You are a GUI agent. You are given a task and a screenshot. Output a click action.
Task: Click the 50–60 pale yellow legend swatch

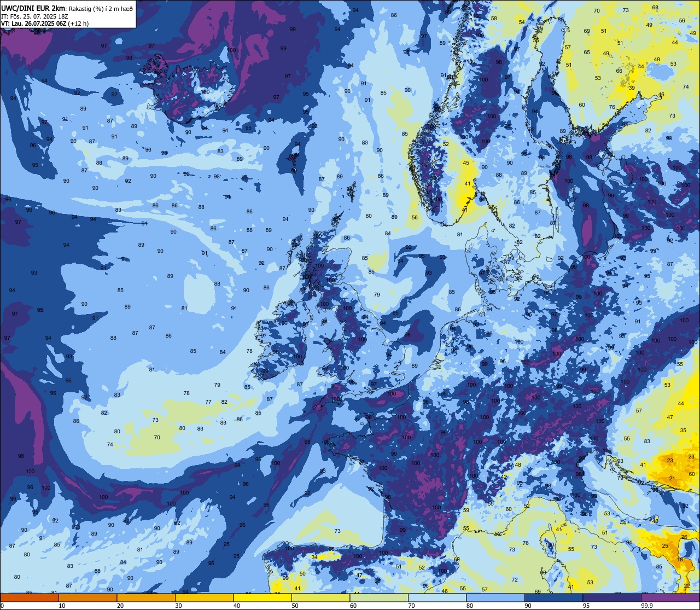click(x=320, y=598)
